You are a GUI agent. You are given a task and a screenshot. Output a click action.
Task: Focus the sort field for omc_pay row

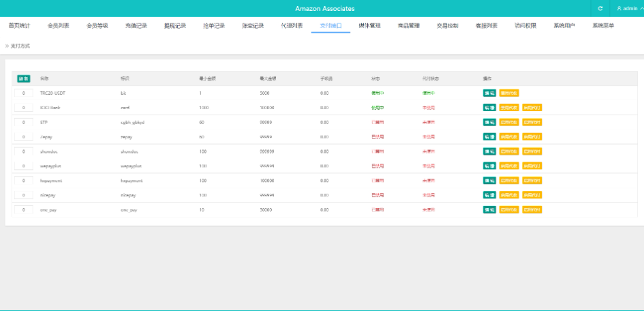coord(23,210)
